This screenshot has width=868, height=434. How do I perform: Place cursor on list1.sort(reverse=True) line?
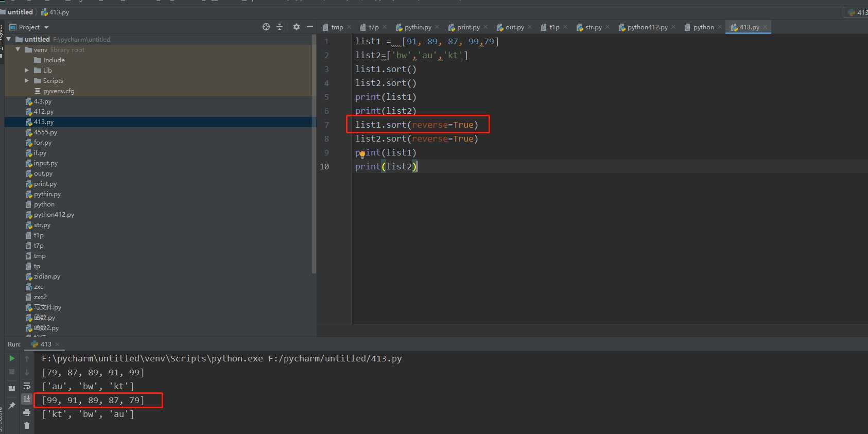click(416, 125)
